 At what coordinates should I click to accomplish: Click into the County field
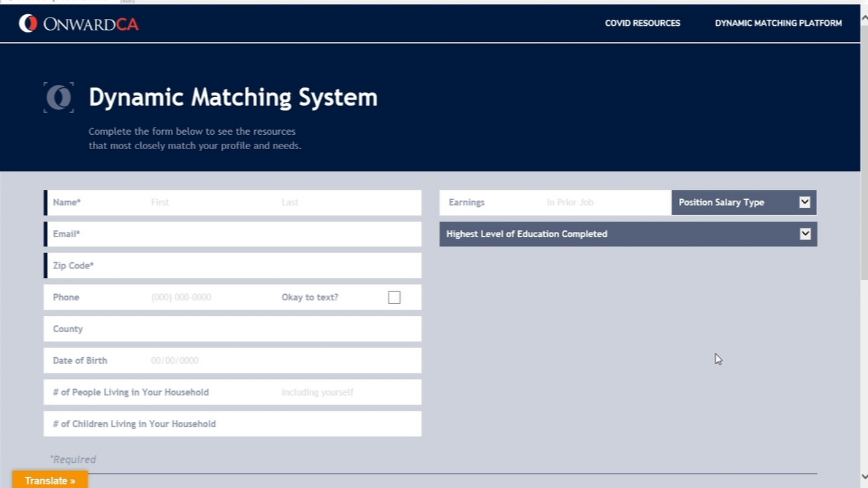[x=233, y=329]
